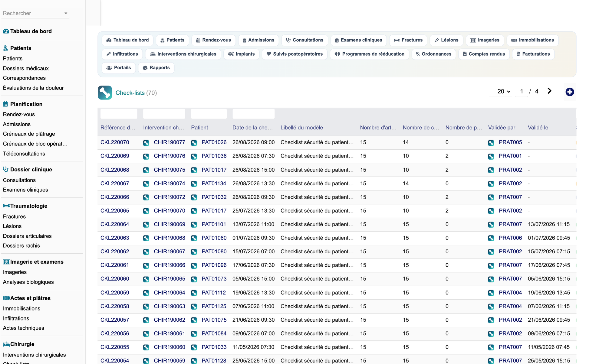Open check-list CKL220070

pos(115,142)
